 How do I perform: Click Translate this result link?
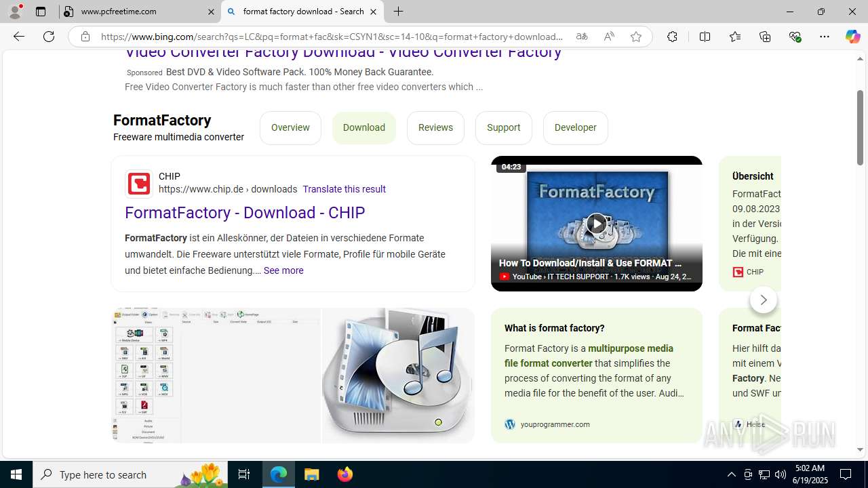(344, 189)
